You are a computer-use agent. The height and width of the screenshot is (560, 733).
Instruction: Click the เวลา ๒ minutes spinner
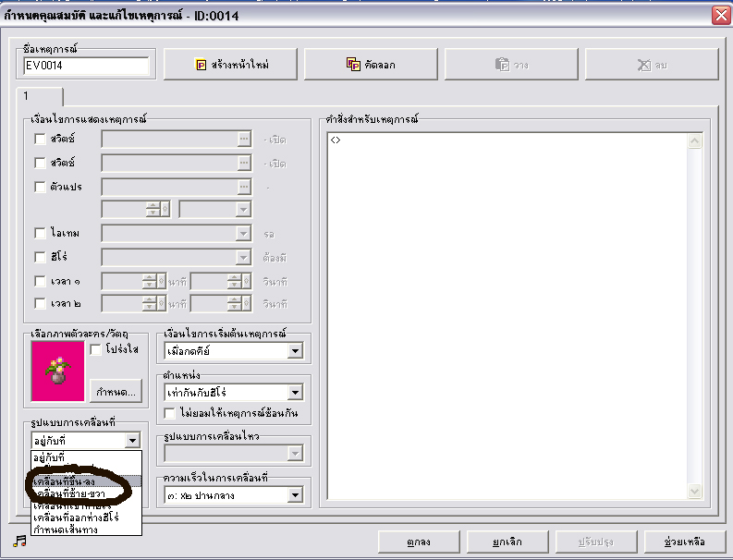[149, 304]
